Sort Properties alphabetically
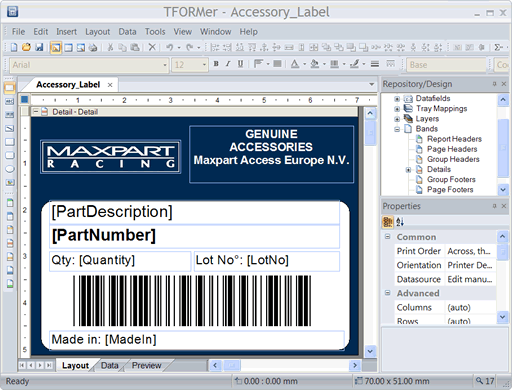 [400, 222]
